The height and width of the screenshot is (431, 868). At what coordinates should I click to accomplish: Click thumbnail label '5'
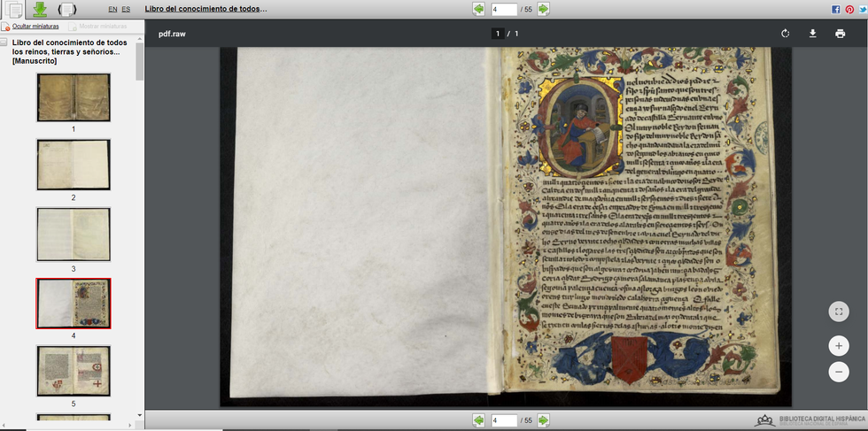(x=73, y=404)
